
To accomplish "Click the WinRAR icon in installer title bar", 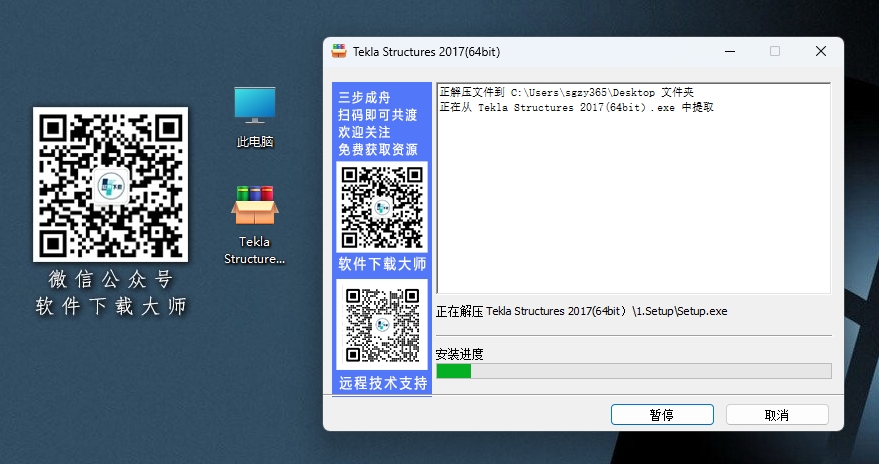I will coord(339,52).
